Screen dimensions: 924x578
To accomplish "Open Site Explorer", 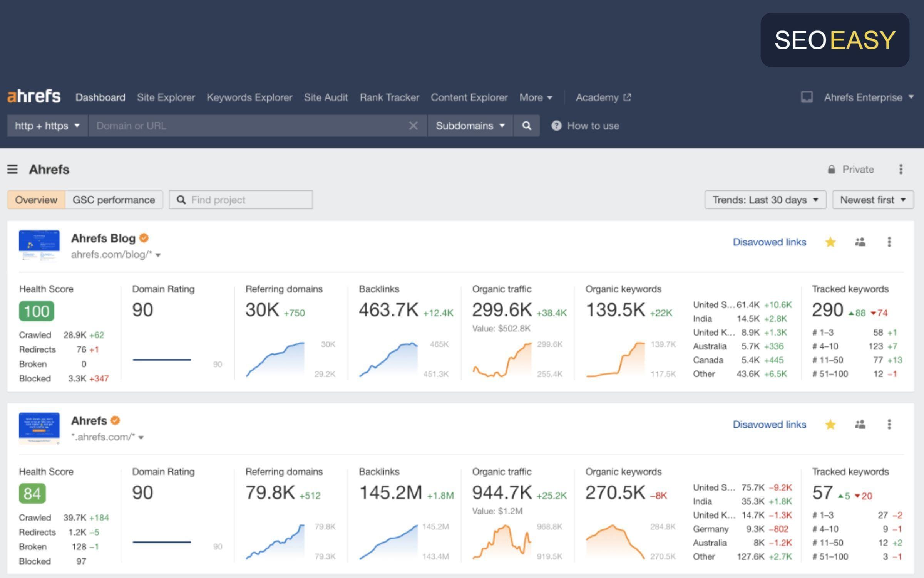I will [x=166, y=97].
